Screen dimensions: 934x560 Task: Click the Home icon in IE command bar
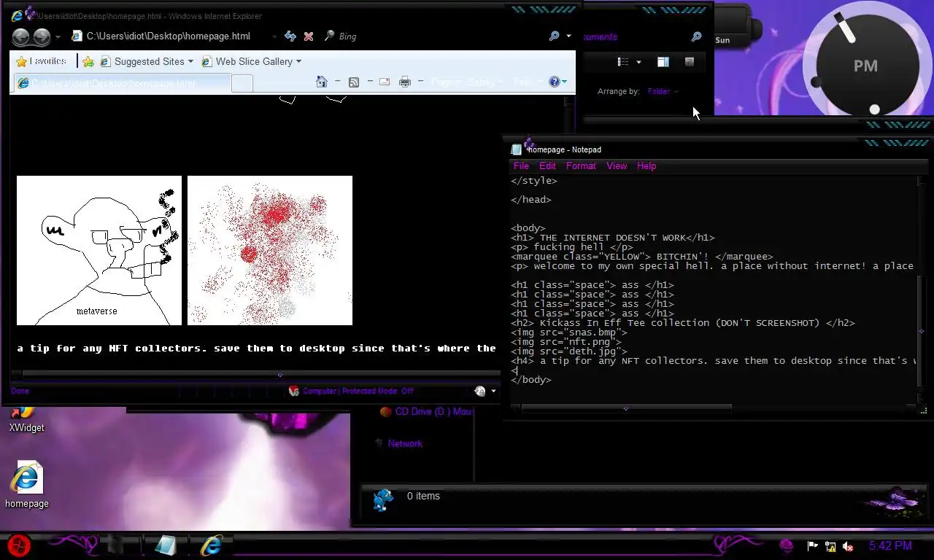click(x=322, y=82)
